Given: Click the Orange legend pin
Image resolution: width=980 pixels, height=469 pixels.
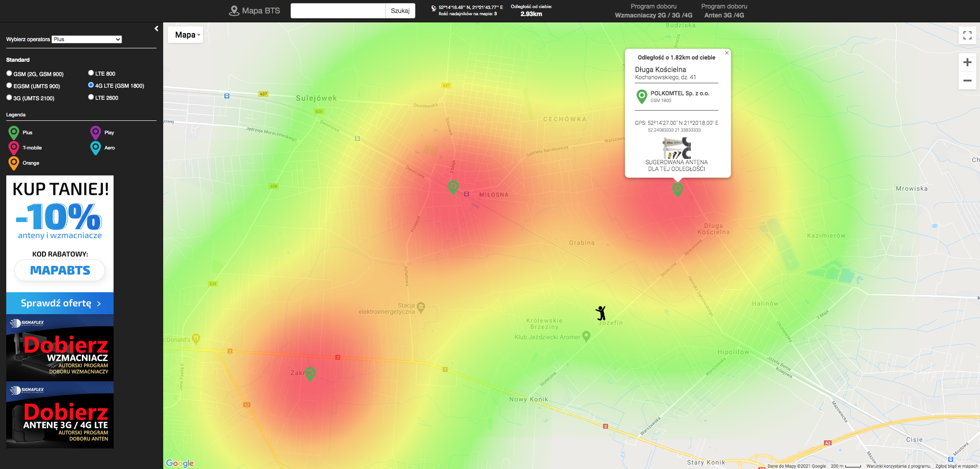Looking at the screenshot, I should tap(14, 163).
